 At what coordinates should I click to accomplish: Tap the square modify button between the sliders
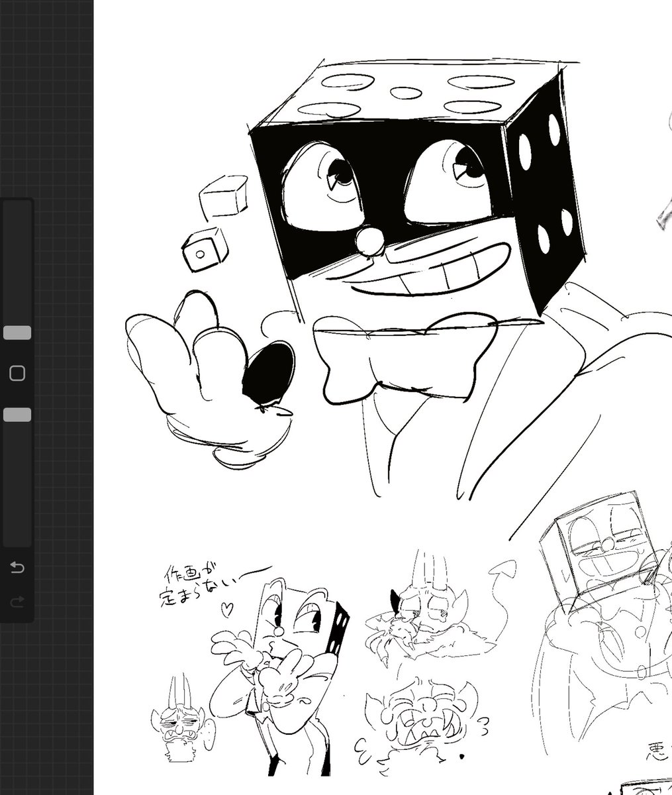[17, 374]
